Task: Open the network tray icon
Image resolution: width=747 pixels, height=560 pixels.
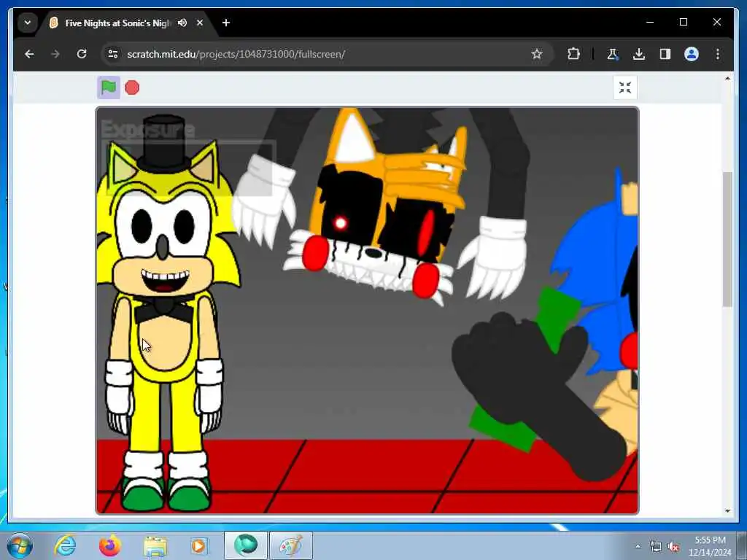Action: click(656, 547)
